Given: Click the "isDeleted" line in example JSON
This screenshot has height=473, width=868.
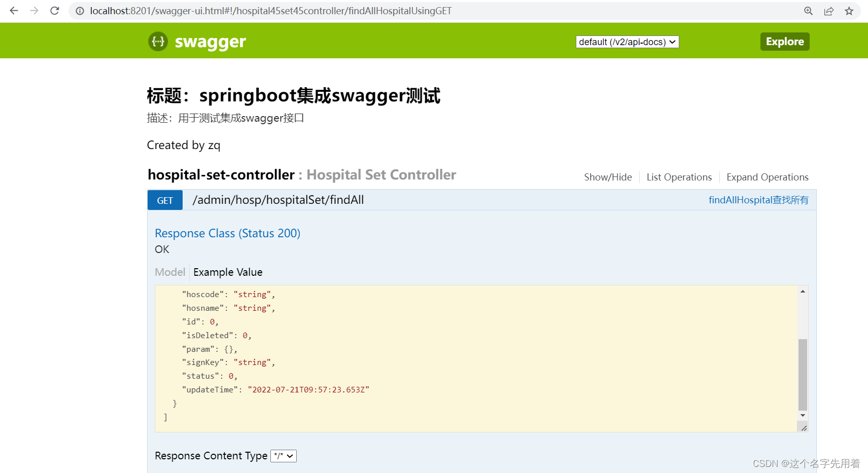Looking at the screenshot, I should pyautogui.click(x=217, y=335).
